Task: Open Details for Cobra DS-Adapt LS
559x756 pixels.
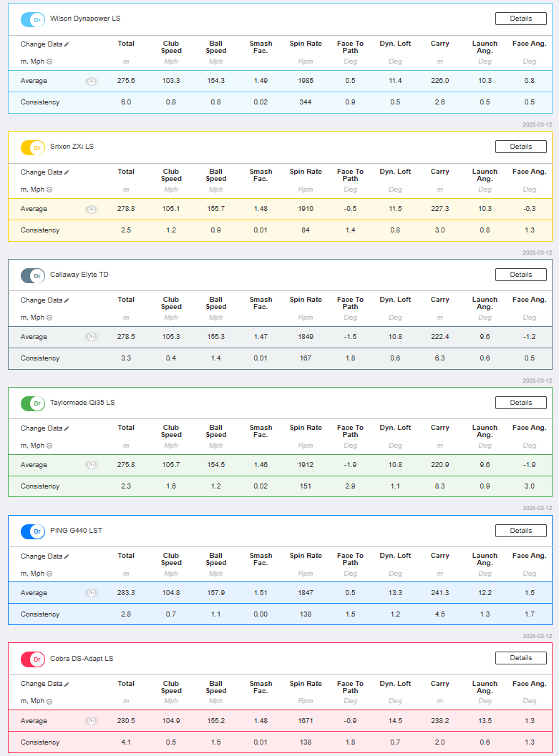Action: tap(521, 658)
